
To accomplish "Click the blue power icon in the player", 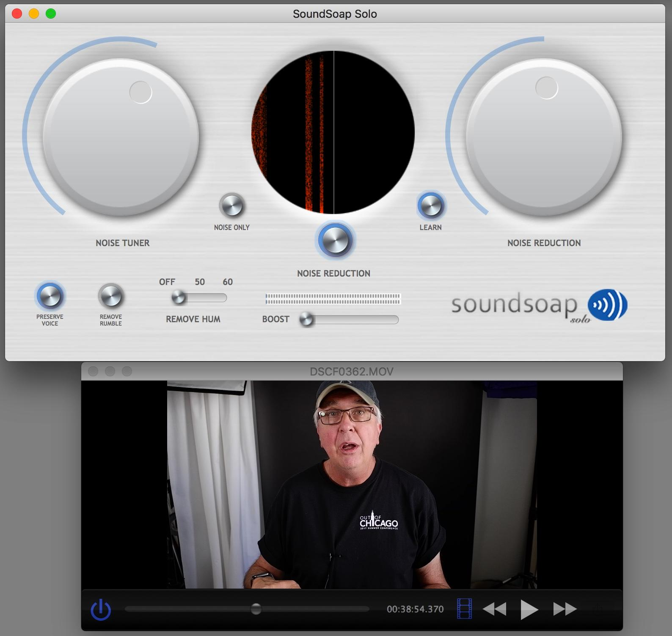I will (x=101, y=610).
